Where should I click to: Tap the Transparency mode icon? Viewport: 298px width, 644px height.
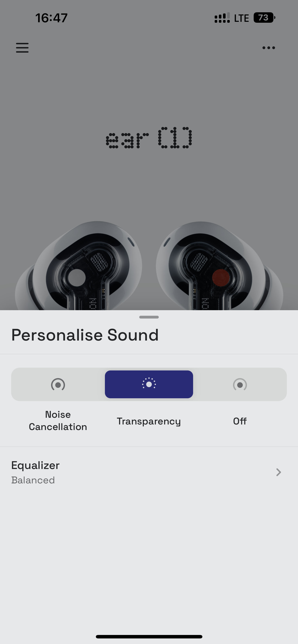[149, 384]
